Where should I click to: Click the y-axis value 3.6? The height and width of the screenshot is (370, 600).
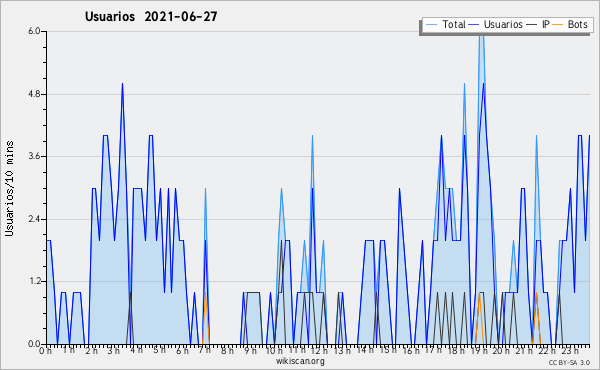(34, 156)
